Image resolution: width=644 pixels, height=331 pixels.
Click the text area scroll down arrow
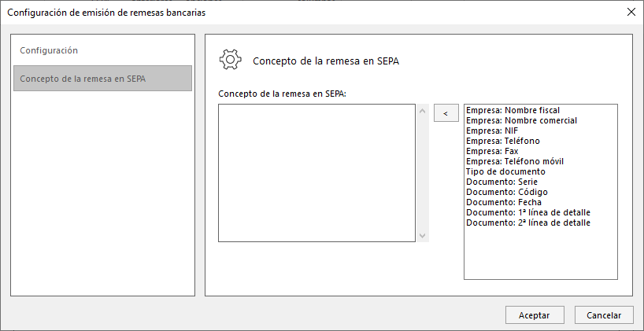[422, 235]
